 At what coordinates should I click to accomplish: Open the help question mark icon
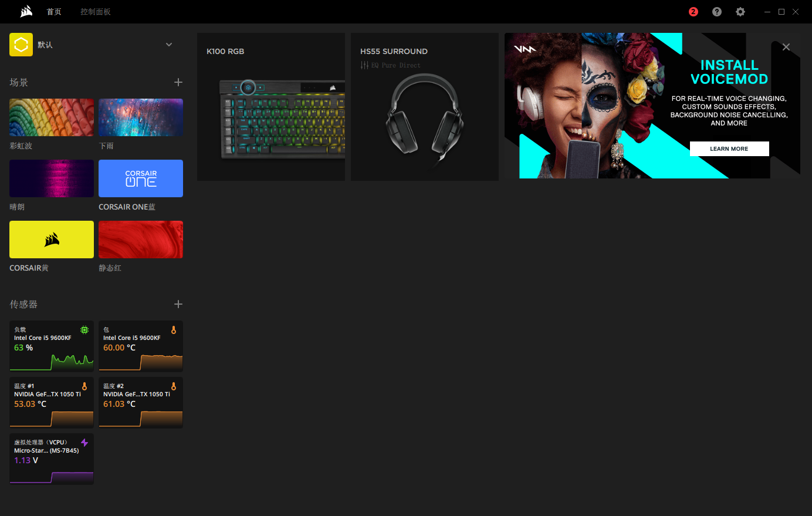717,12
